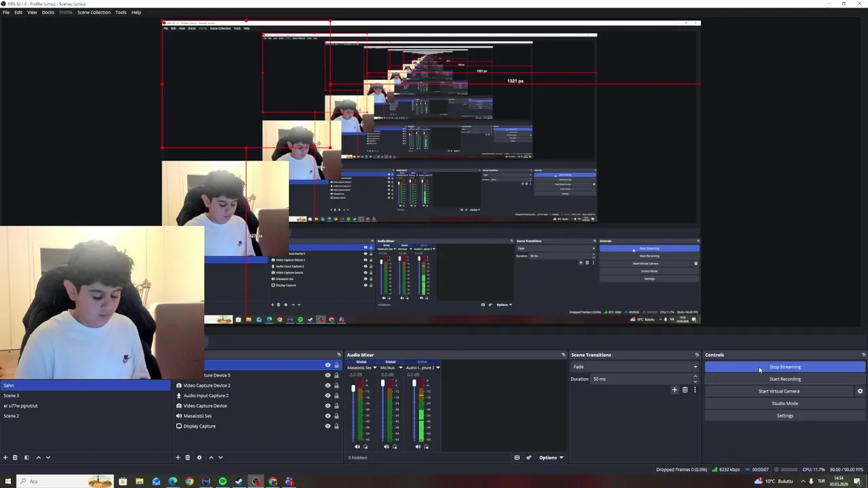The width and height of the screenshot is (868, 488).
Task: Move selected scene down
Action: tap(47, 457)
